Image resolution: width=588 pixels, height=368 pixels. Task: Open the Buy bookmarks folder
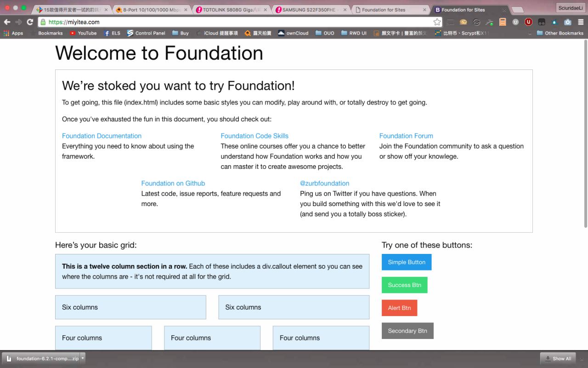point(181,33)
